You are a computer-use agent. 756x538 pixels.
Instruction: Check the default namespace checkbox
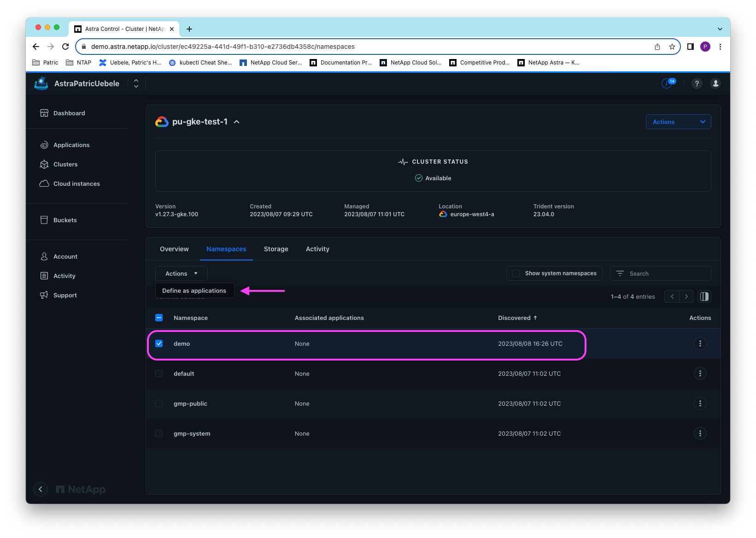(x=159, y=373)
